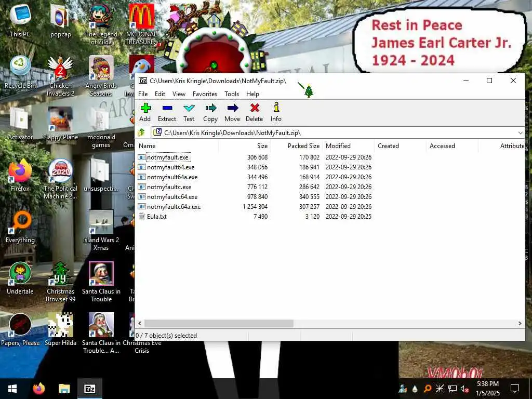Open File Explorer from taskbar
This screenshot has width=532, height=399.
64,389
